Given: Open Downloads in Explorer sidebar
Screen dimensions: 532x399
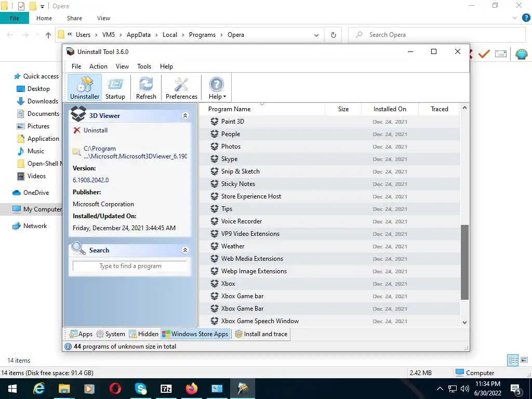Looking at the screenshot, I should click(x=37, y=101).
